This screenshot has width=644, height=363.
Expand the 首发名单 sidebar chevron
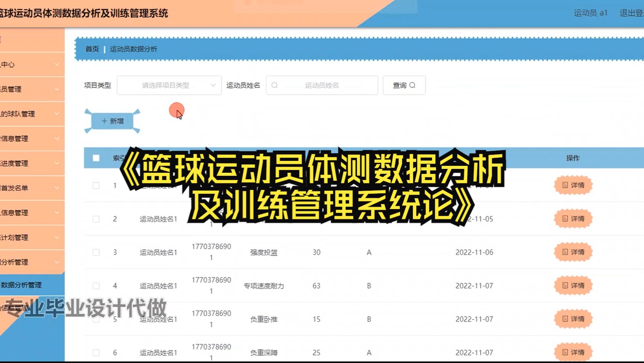(x=57, y=188)
